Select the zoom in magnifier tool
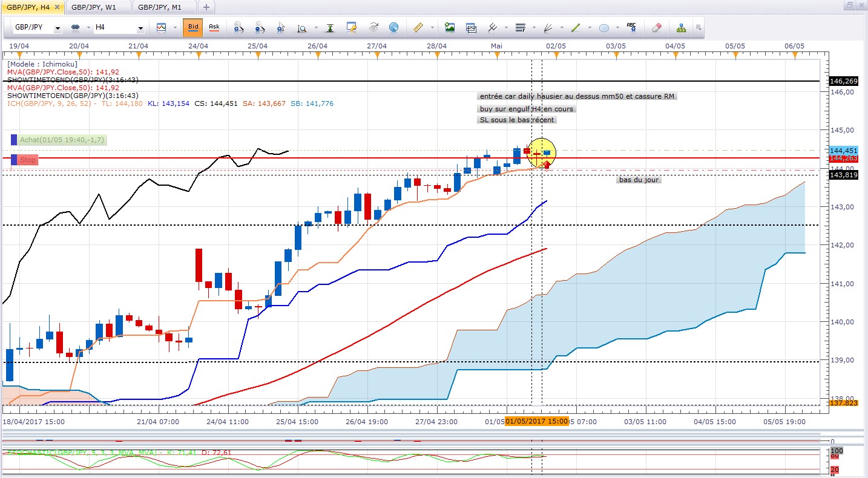The width and height of the screenshot is (868, 478). click(238, 28)
